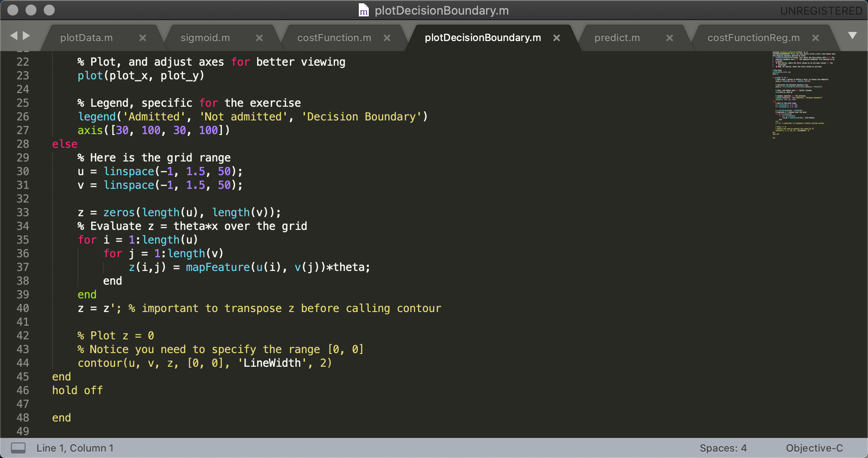The width and height of the screenshot is (868, 458).
Task: Close the costFunctionReg.m tab
Action: click(816, 38)
